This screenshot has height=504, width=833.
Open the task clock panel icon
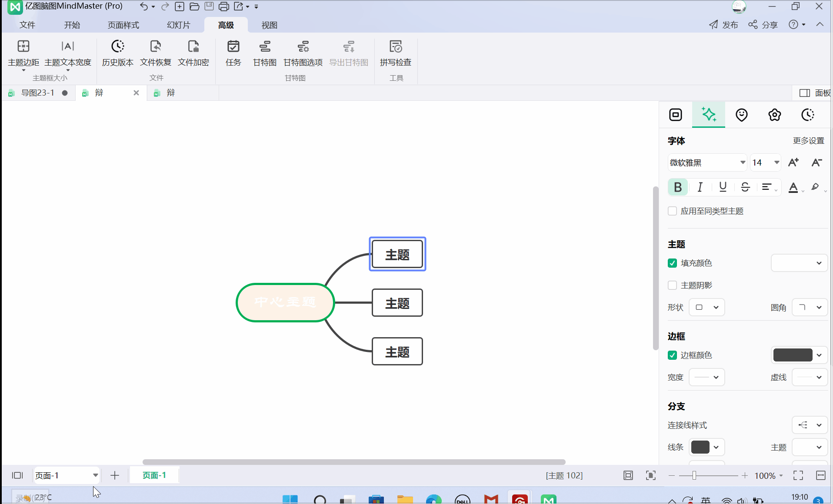tap(808, 115)
